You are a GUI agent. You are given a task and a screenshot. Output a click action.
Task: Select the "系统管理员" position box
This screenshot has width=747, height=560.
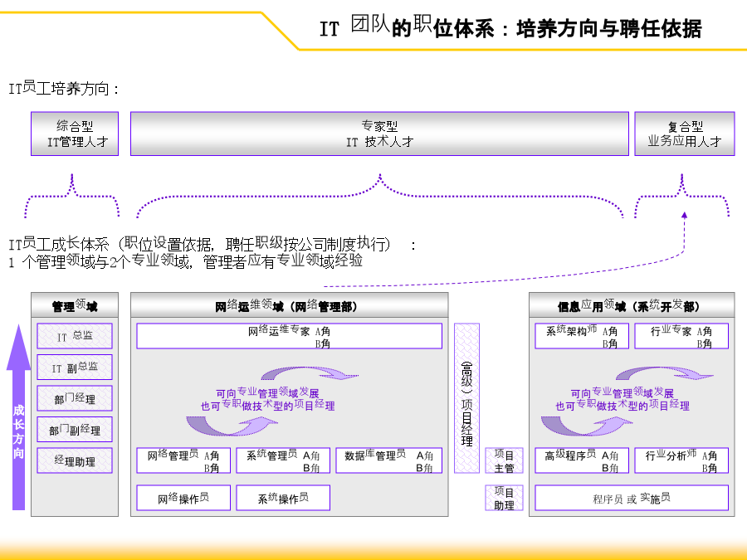tap(283, 460)
